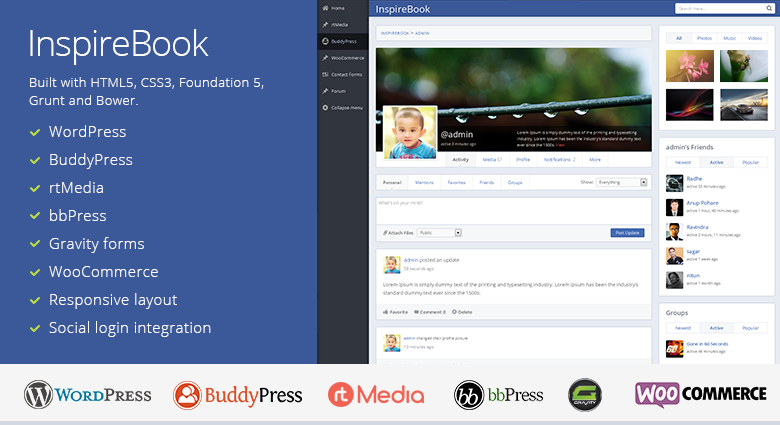Show Popular in Groups widget
Viewport: 780px width, 425px height.
point(751,328)
